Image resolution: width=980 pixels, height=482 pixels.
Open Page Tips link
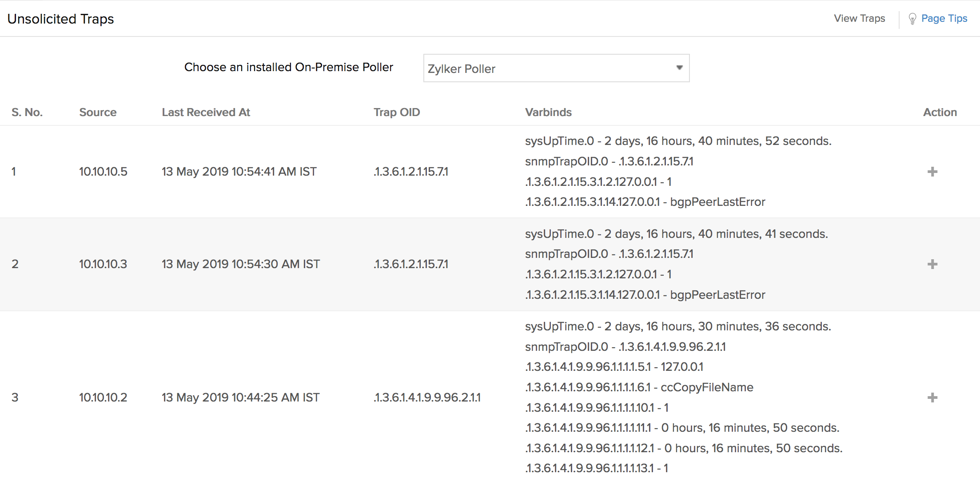pyautogui.click(x=944, y=19)
